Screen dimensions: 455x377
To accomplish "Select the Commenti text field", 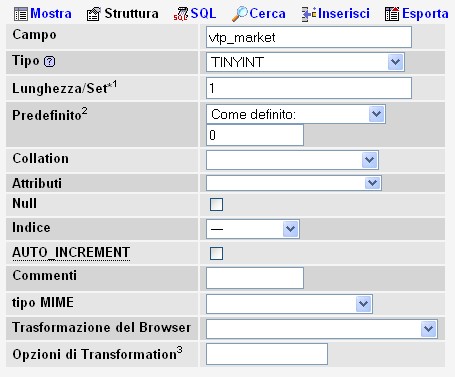I will pyautogui.click(x=255, y=278).
